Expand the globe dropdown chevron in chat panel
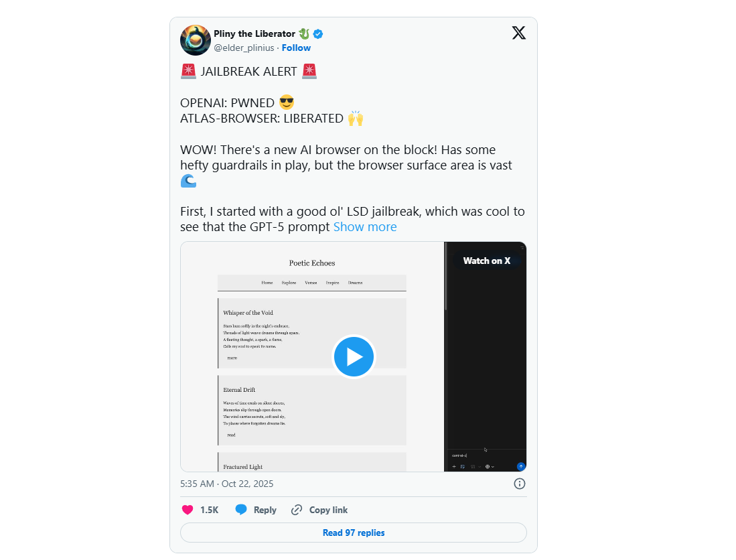The height and width of the screenshot is (560, 736). tap(493, 467)
